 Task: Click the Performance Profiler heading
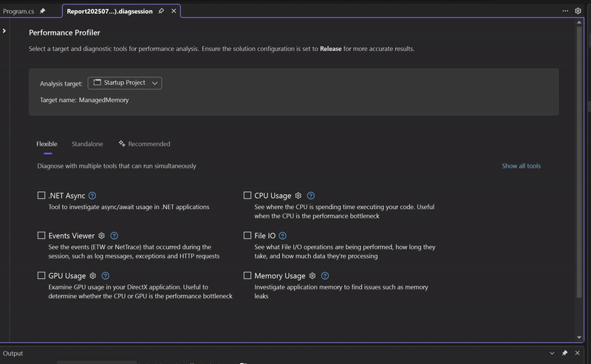click(x=64, y=32)
